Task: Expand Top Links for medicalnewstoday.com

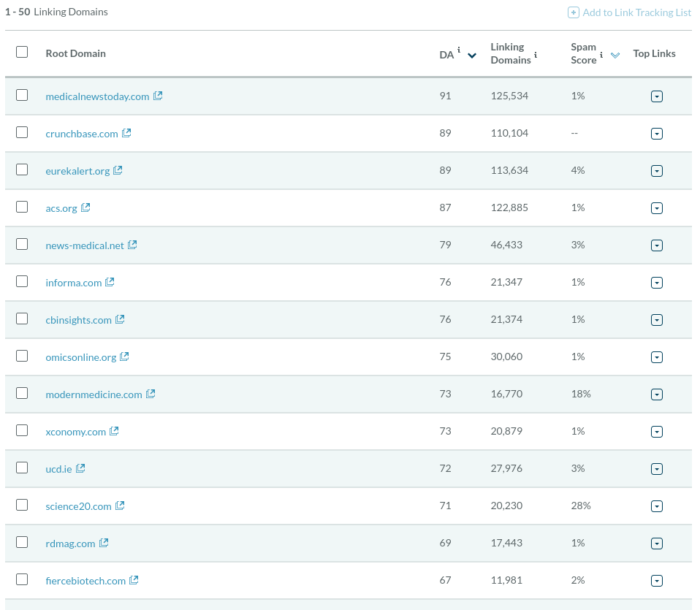Action: point(657,96)
